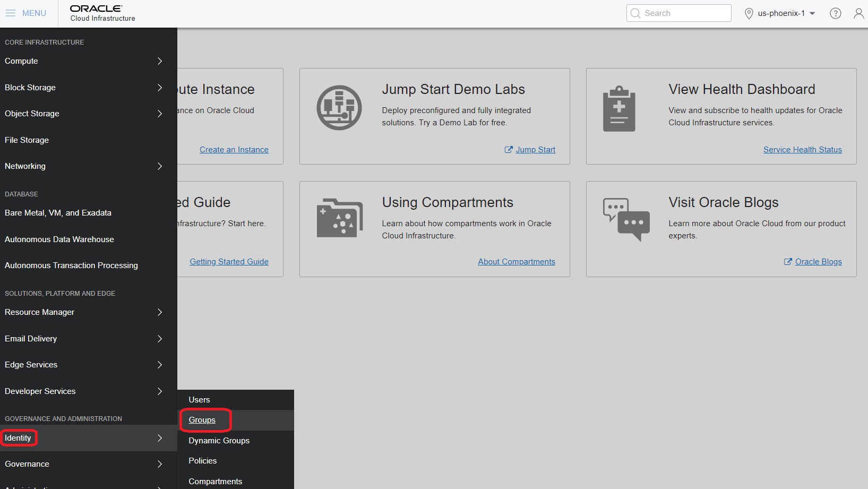The width and height of the screenshot is (868, 489).
Task: Expand the Block Storage submenu chevron
Action: tap(160, 88)
